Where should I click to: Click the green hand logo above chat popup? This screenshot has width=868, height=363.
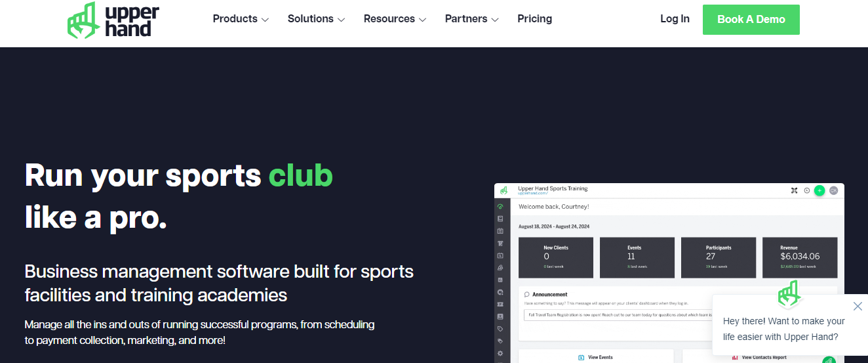(x=789, y=295)
